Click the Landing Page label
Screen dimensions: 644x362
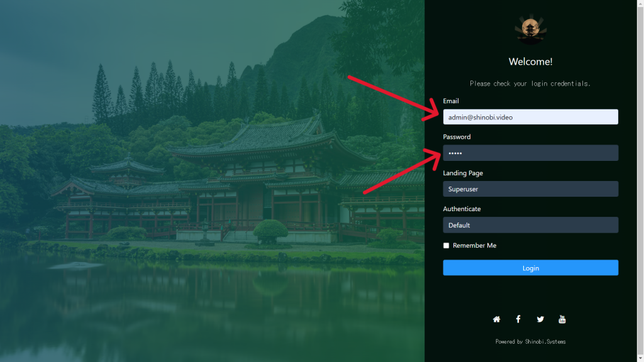point(463,173)
